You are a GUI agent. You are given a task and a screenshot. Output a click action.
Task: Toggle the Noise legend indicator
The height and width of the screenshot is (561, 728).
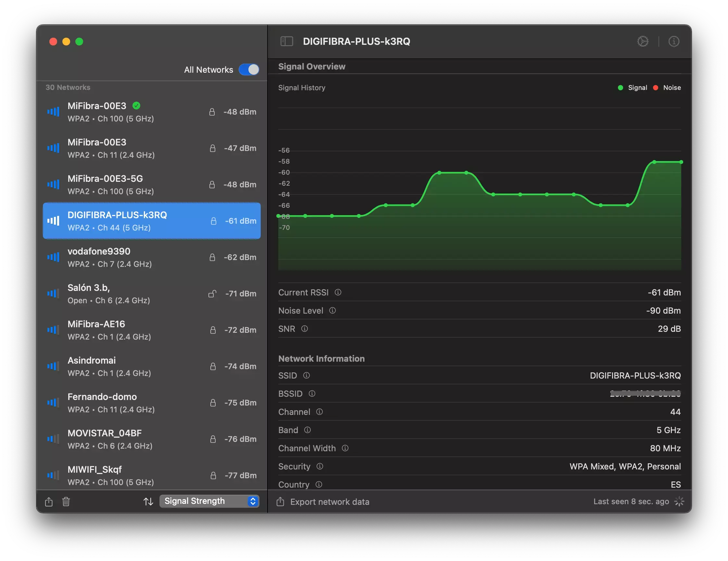tap(656, 87)
